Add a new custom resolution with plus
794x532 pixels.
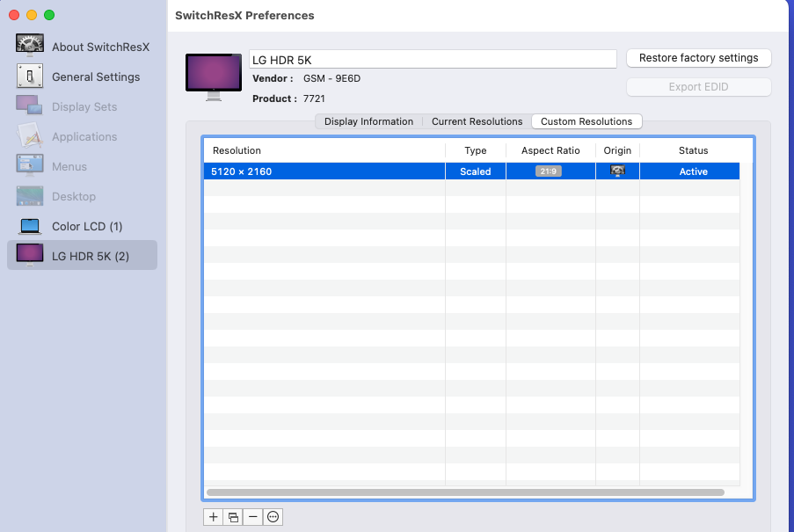213,517
